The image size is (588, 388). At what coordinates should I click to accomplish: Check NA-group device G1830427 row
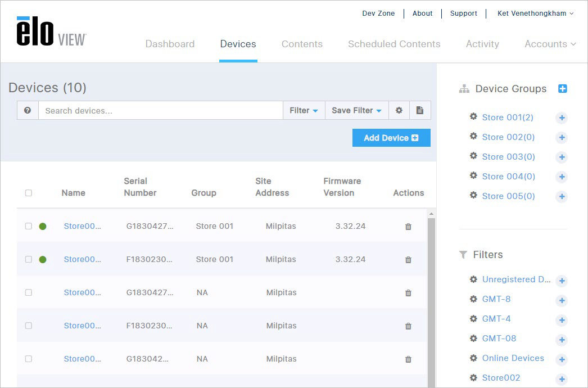pos(29,292)
